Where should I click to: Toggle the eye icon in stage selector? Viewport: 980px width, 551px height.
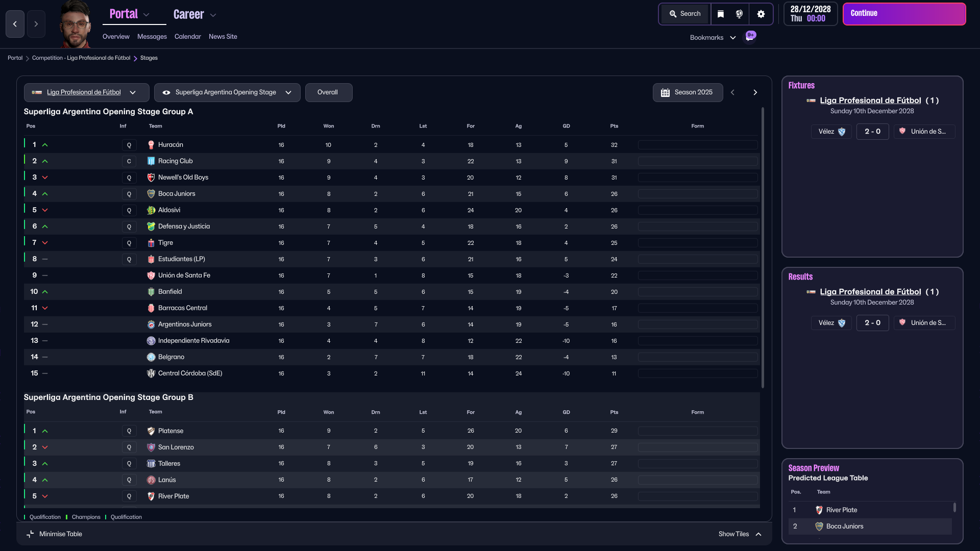166,92
